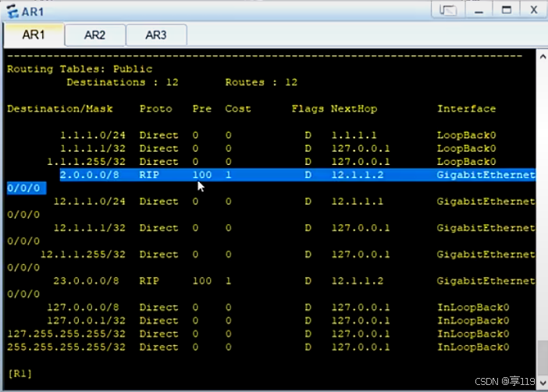Click the scrollbar down arrow

click(x=543, y=383)
